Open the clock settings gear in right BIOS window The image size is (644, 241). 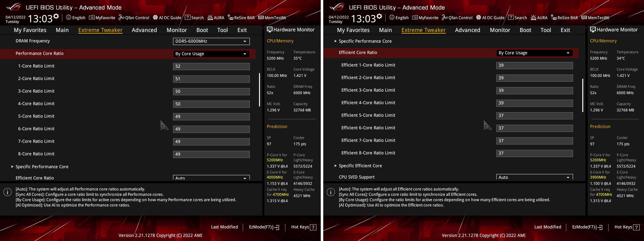pos(379,16)
